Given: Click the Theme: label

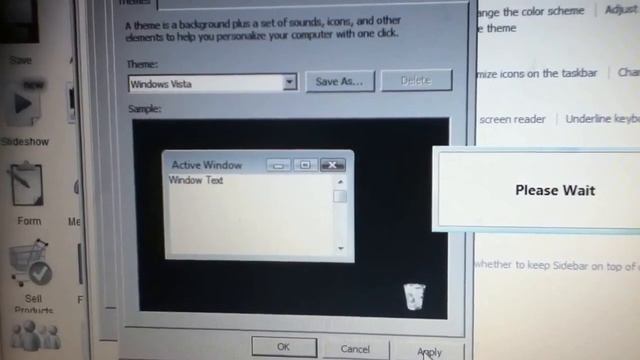Looking at the screenshot, I should point(142,64).
